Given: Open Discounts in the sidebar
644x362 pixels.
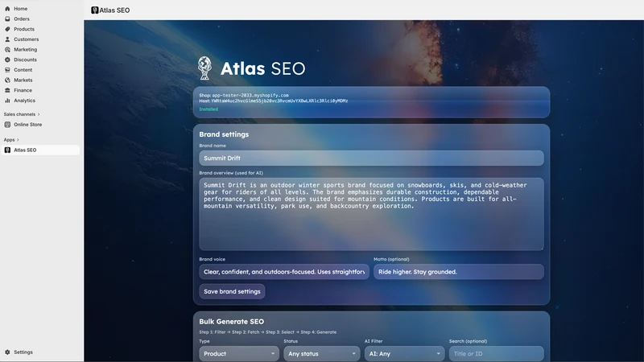Looking at the screenshot, I should (25, 60).
